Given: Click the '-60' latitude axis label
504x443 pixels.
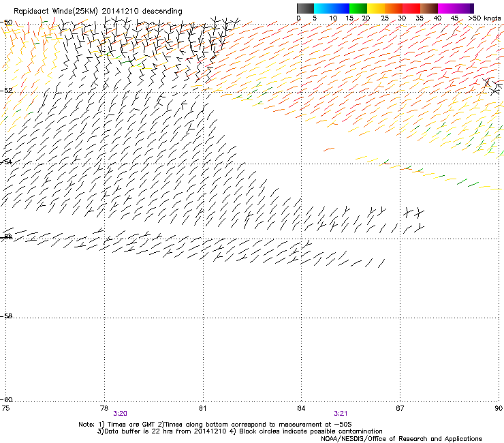Looking at the screenshot, I should [6, 400].
